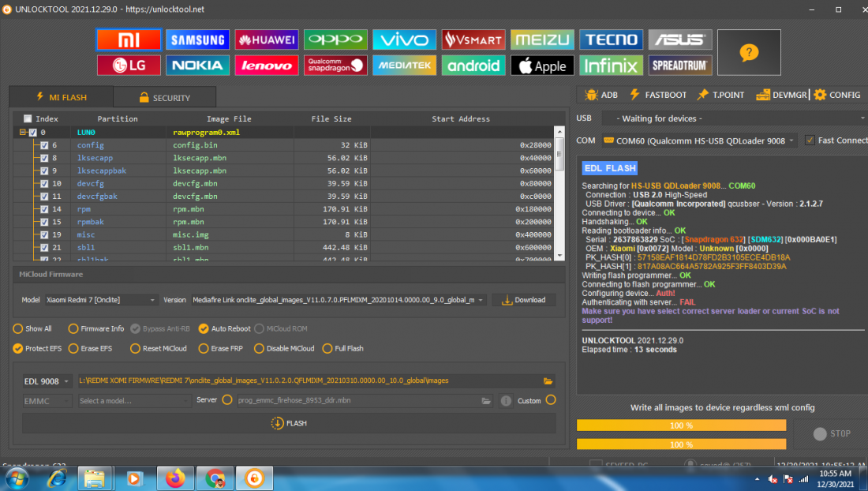Open Windows Start menu
Screen dimensions: 868x491
coord(17,478)
